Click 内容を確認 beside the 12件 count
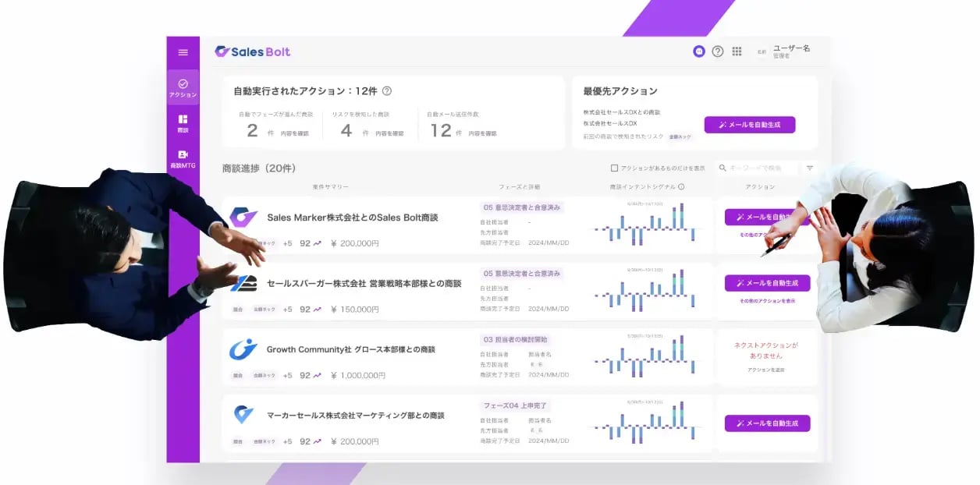This screenshot has width=980, height=485. coord(482,133)
